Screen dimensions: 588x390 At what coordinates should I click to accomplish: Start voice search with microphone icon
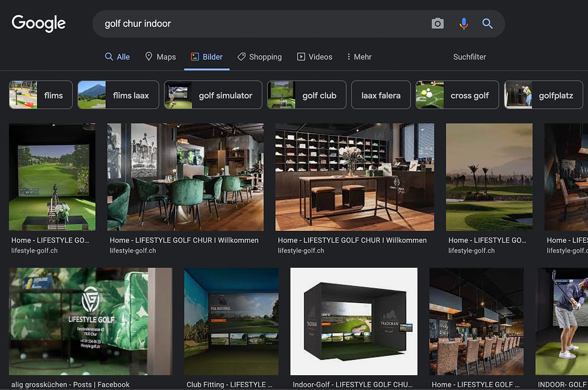point(463,24)
